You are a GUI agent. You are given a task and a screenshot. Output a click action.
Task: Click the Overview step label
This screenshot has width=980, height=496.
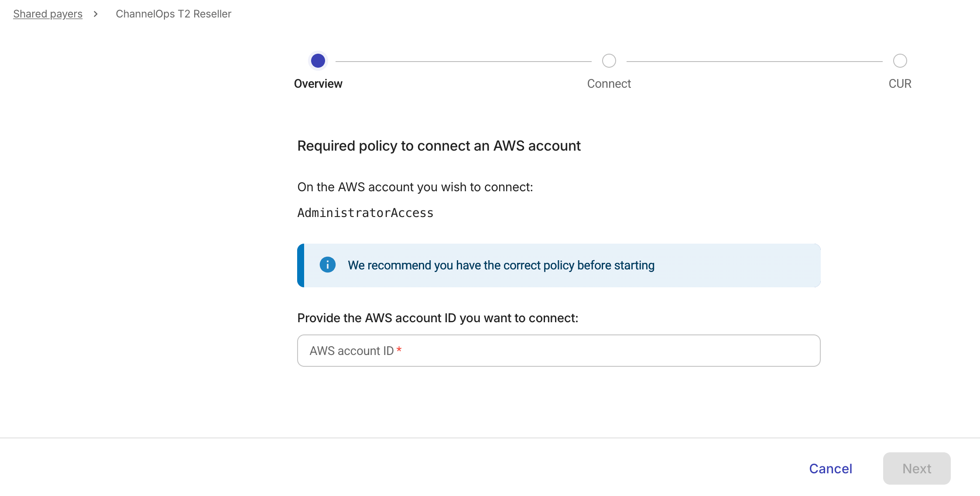pyautogui.click(x=318, y=84)
